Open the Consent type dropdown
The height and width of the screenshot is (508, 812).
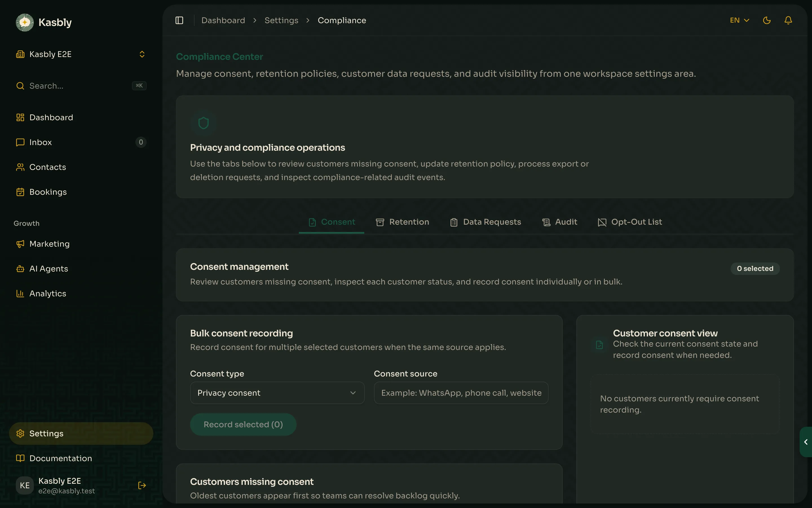(277, 393)
